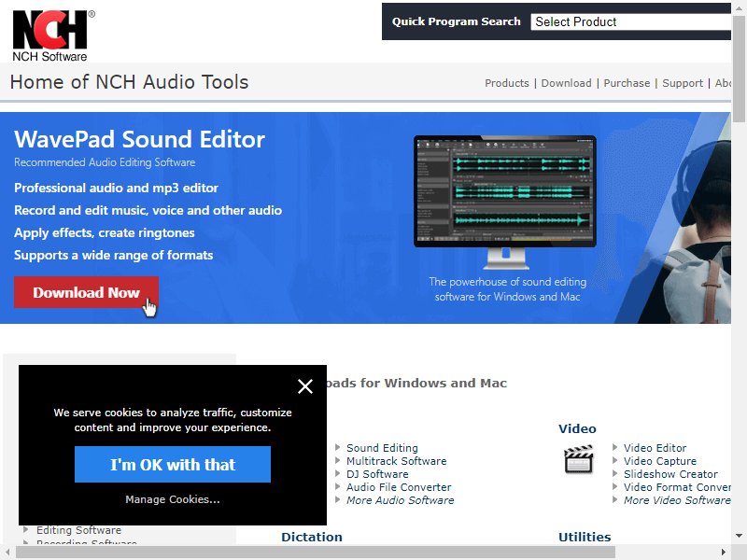
Task: Click the Sound Editing arrow bullet
Action: coord(337,447)
